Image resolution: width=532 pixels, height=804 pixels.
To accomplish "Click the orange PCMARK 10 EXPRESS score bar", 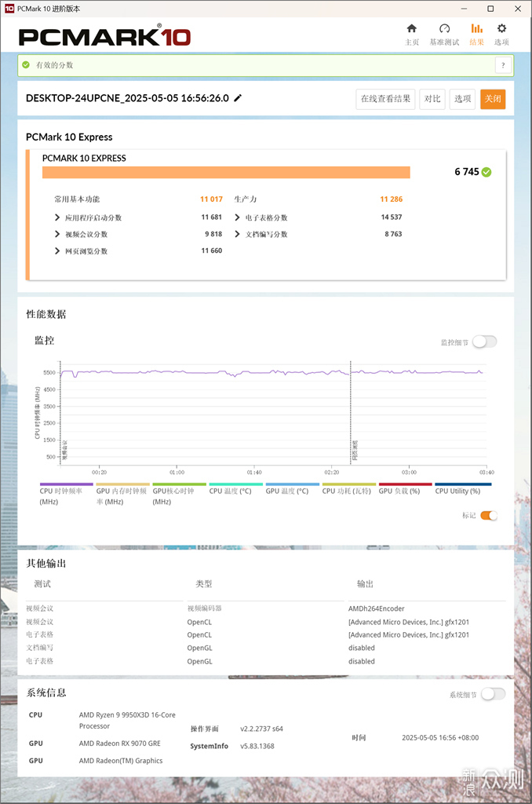I will tap(226, 172).
